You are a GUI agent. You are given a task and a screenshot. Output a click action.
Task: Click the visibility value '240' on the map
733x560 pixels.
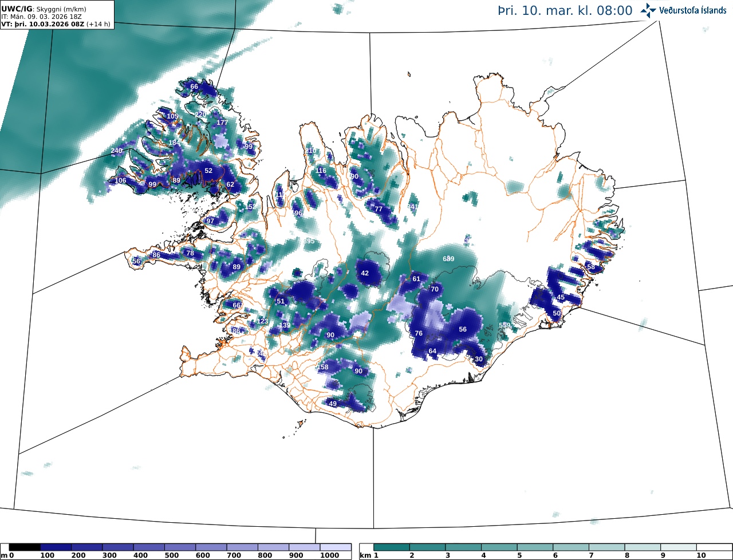pos(117,151)
